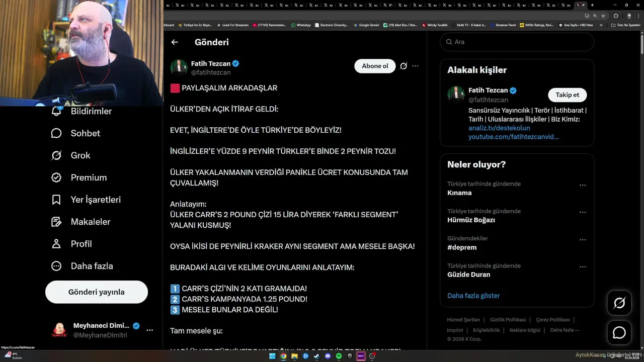644x362 pixels.
Task: Click Daha fazla göster link
Action: [473, 296]
